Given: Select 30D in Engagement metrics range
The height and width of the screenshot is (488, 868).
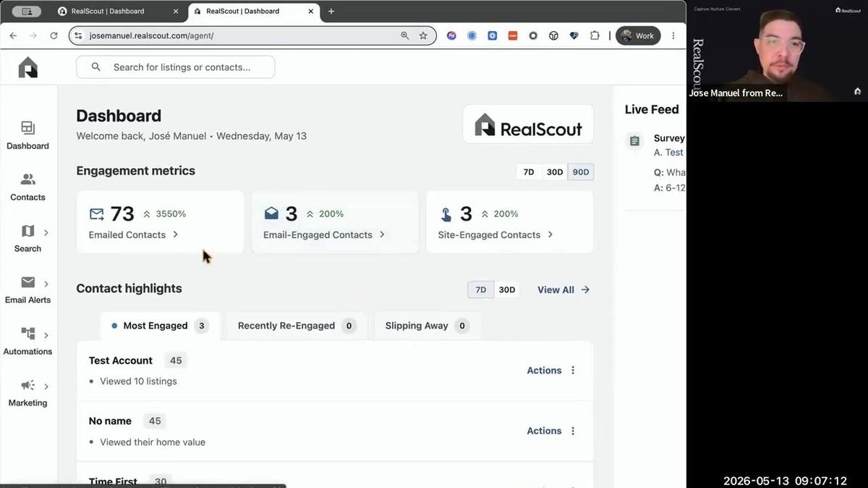Looking at the screenshot, I should coord(555,172).
